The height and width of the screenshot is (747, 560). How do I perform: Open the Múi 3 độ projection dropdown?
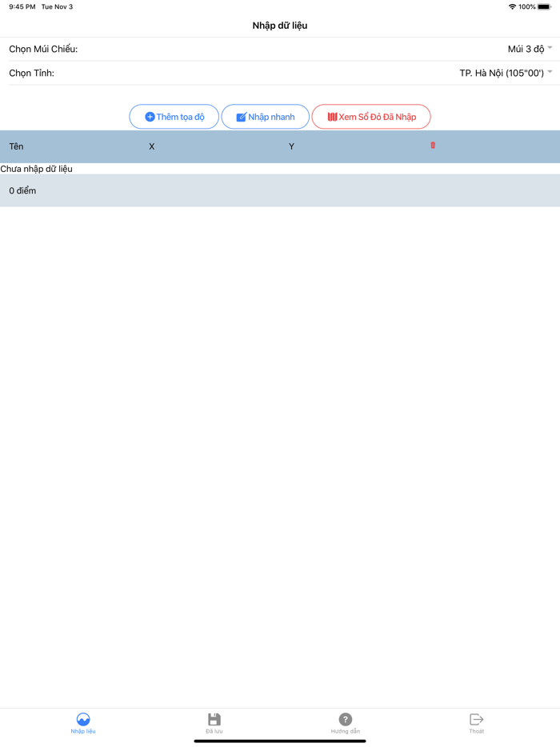tap(530, 49)
